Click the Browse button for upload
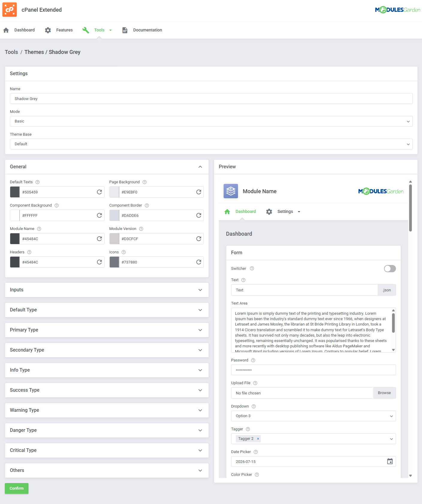Image resolution: width=422 pixels, height=504 pixels. pos(384,393)
